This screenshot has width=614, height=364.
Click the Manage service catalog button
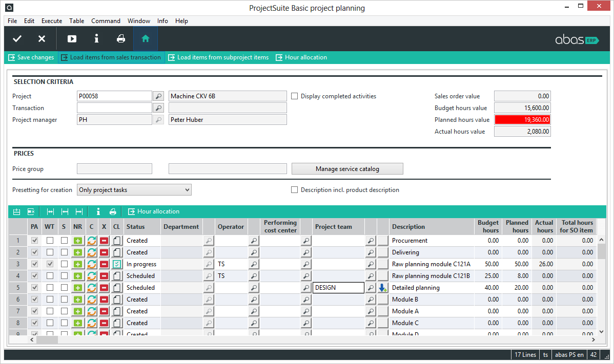347,168
